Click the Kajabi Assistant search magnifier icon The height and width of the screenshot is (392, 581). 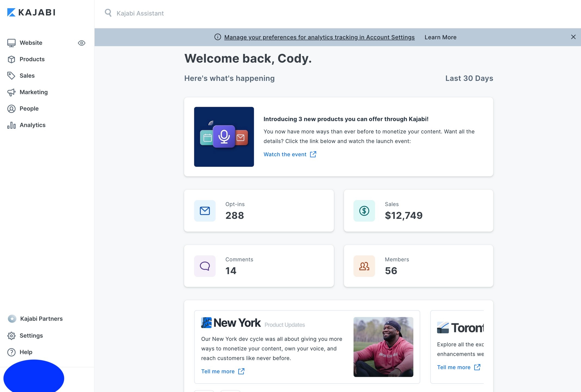108,13
